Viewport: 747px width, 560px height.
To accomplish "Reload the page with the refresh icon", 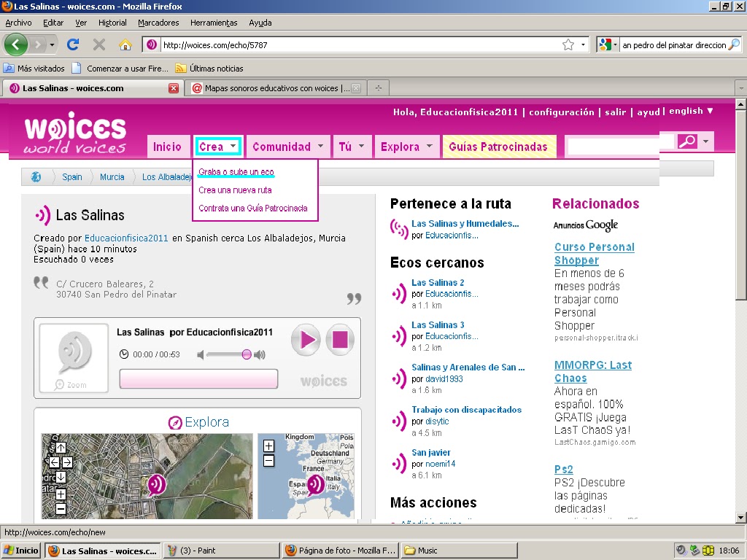I will (x=73, y=44).
